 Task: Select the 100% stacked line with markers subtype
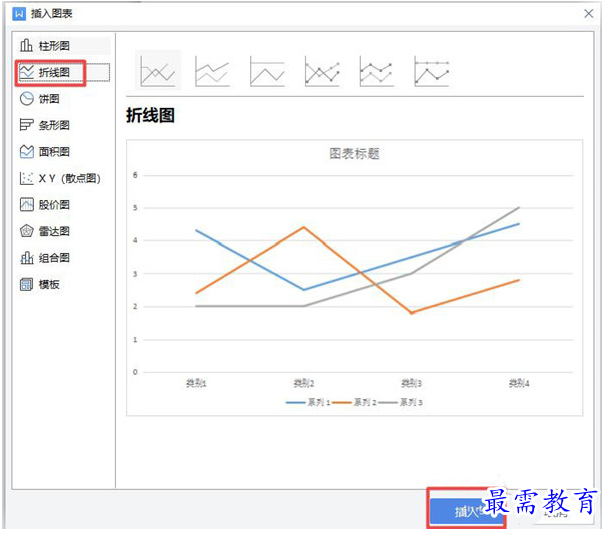pos(431,71)
